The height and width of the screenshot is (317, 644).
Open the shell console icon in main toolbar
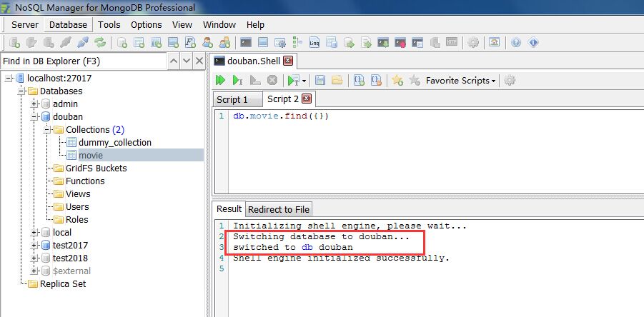(x=246, y=42)
